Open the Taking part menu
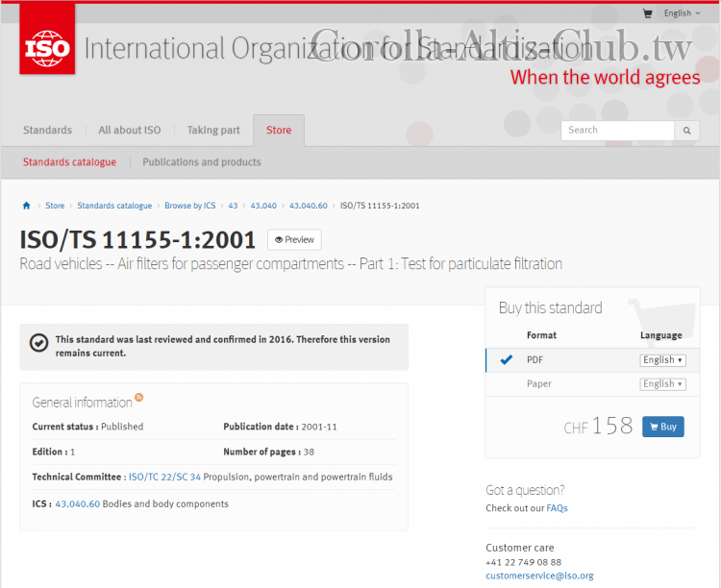Viewport: 721px width, 588px height. click(213, 130)
